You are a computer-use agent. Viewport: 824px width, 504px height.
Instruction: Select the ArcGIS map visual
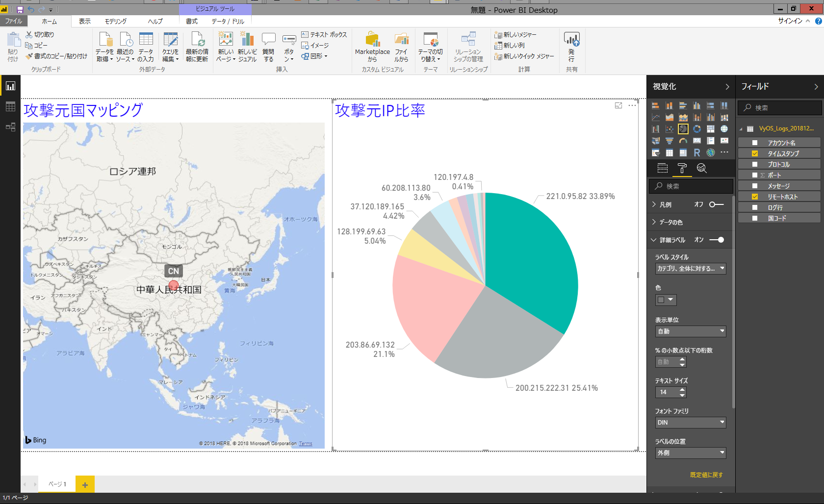point(710,152)
